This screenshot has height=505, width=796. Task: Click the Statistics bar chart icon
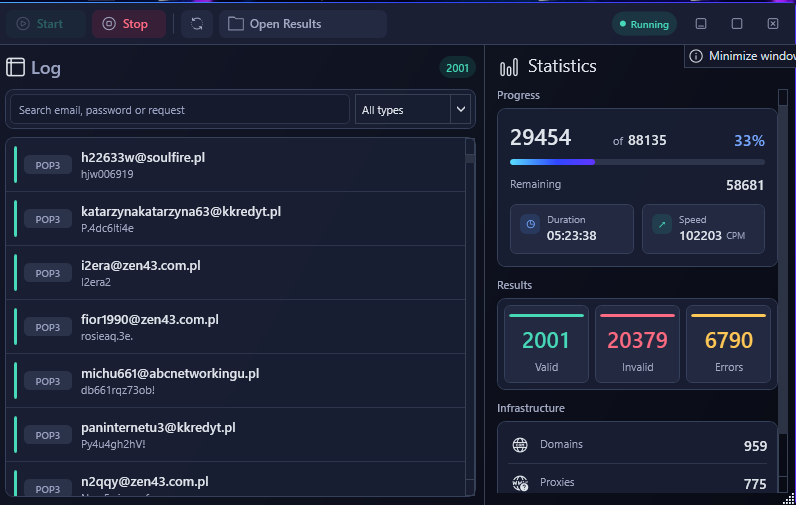[x=509, y=67]
